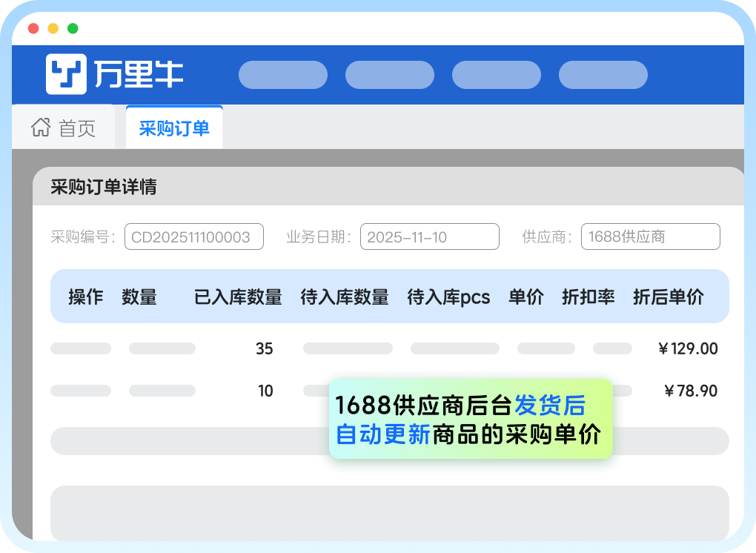Switch to the 采购订单 tab

(x=174, y=128)
